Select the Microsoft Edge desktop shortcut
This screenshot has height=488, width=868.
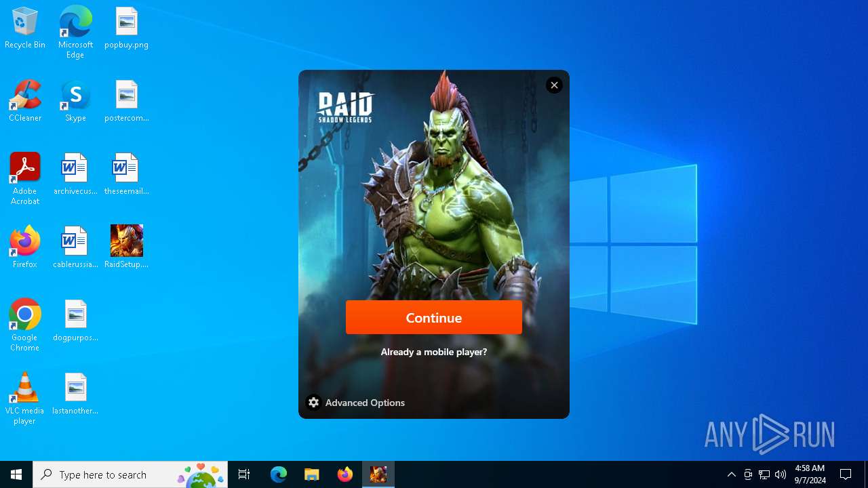click(75, 32)
